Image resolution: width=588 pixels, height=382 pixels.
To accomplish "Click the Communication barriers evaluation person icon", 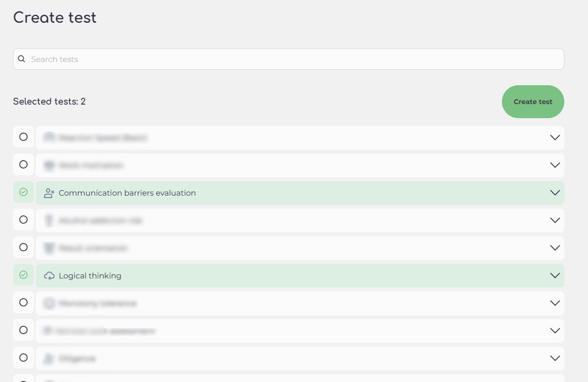I will coord(49,193).
